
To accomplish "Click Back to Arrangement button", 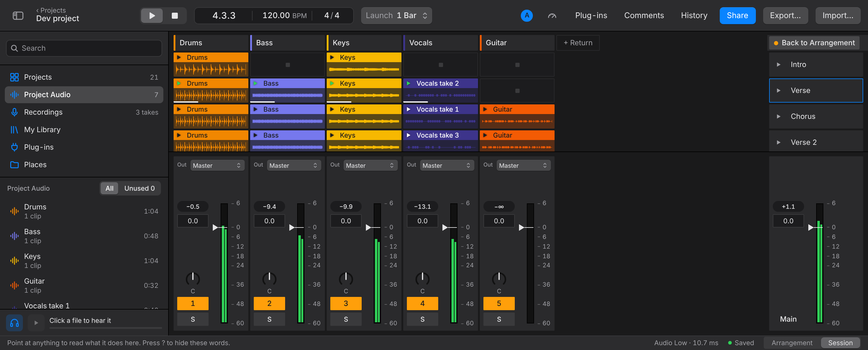I will 814,43.
